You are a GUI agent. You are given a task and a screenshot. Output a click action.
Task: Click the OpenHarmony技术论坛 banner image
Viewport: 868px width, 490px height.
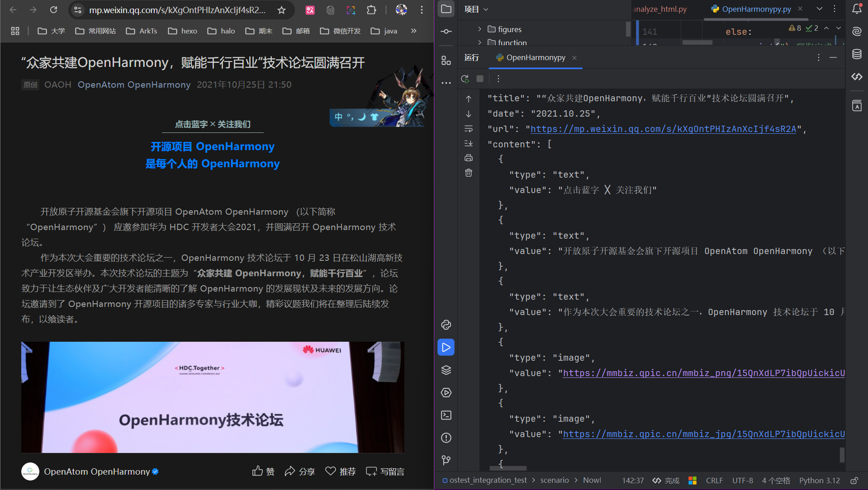tap(213, 397)
